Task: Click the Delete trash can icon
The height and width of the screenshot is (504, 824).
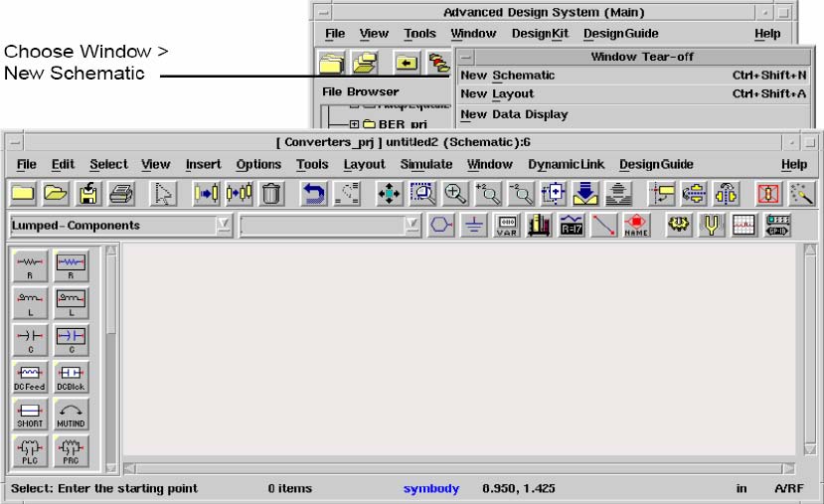Action: 271,194
